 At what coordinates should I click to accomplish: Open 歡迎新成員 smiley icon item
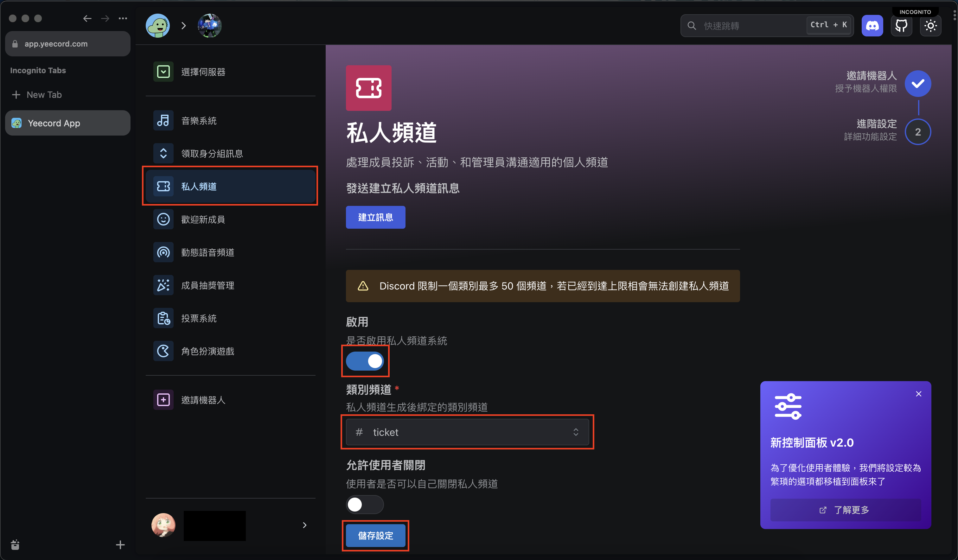163,220
